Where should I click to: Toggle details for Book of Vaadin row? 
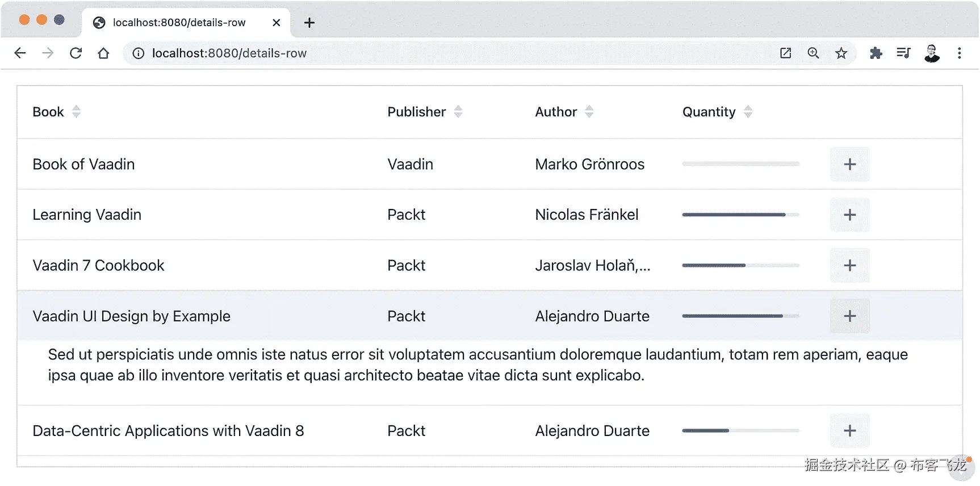pyautogui.click(x=849, y=165)
